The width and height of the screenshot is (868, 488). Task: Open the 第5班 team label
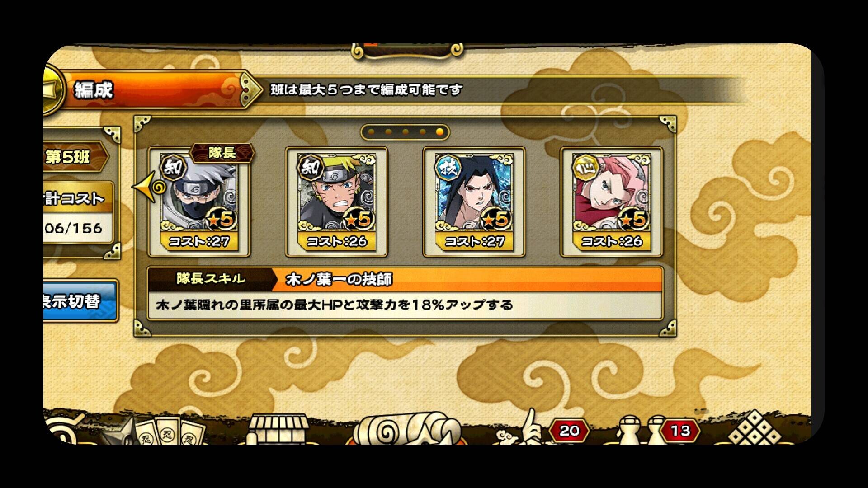(75, 157)
